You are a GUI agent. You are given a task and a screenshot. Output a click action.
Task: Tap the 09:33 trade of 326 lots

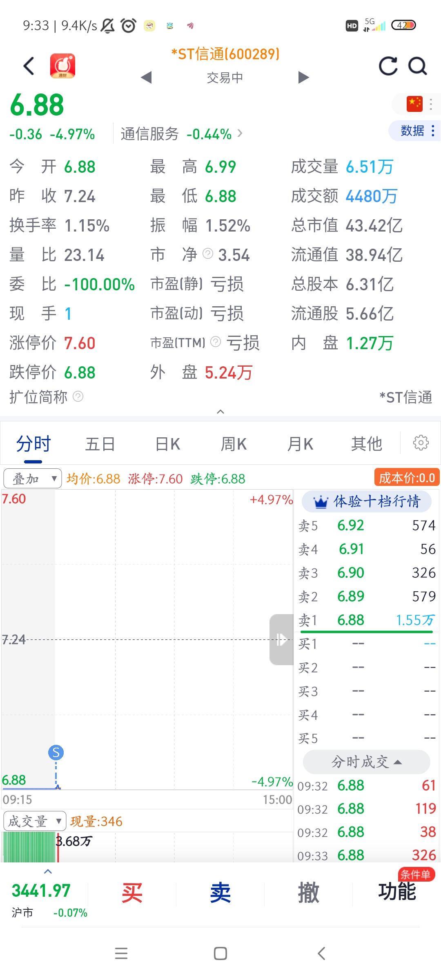(x=367, y=855)
